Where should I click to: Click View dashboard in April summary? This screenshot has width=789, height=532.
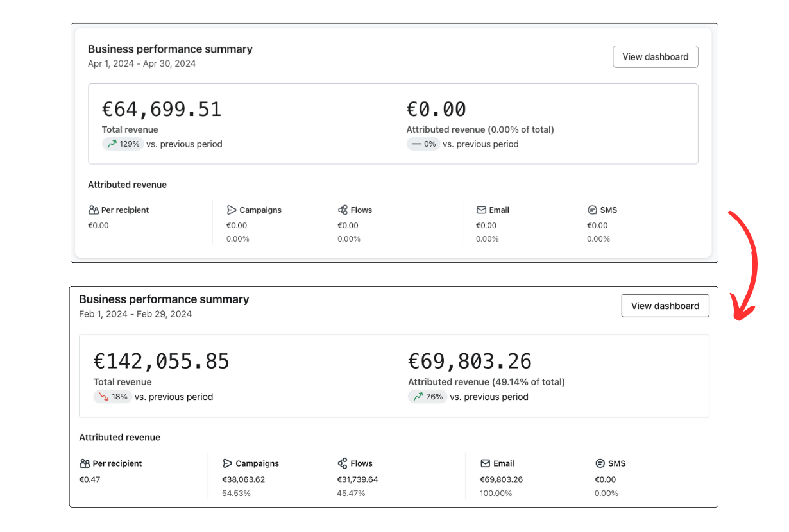[655, 57]
